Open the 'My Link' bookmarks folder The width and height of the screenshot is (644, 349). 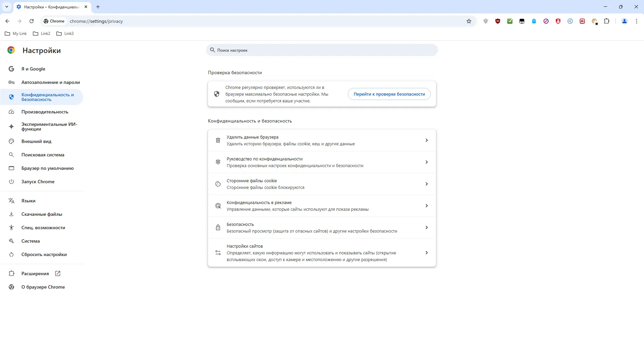[x=16, y=34]
